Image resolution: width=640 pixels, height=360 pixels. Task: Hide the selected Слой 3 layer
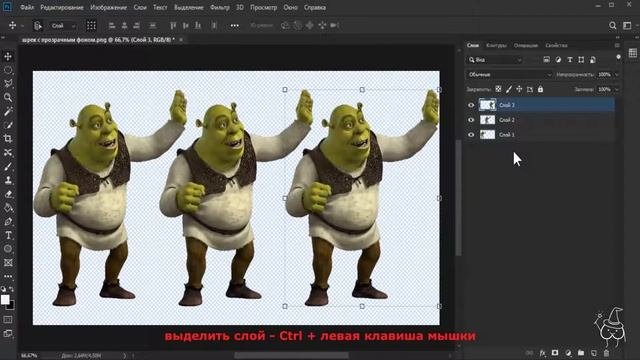coord(471,105)
